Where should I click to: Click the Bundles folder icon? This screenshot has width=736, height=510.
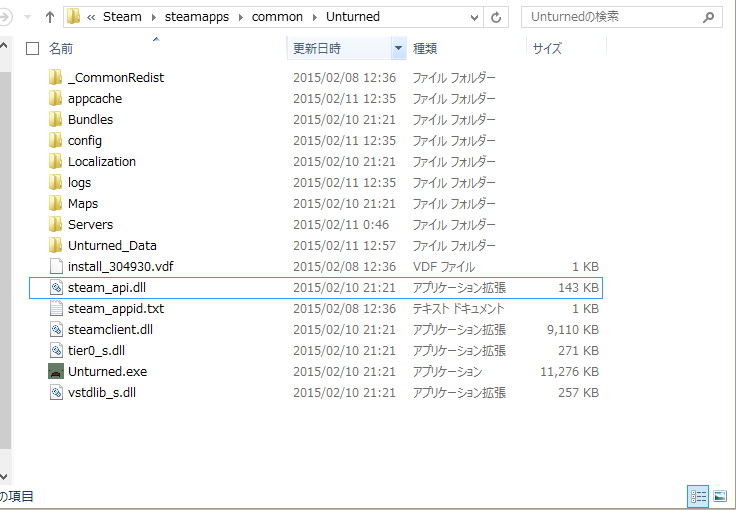[x=55, y=119]
